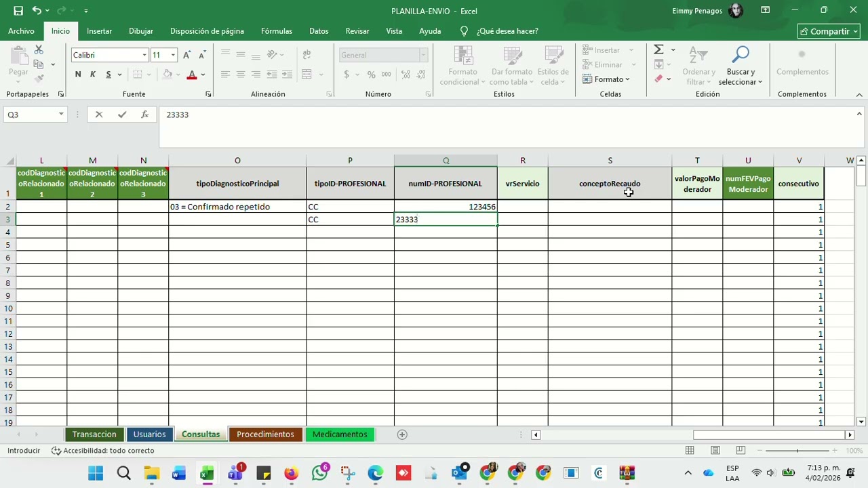
Task: Save the workbook with the floppy disk icon
Action: coord(18,11)
